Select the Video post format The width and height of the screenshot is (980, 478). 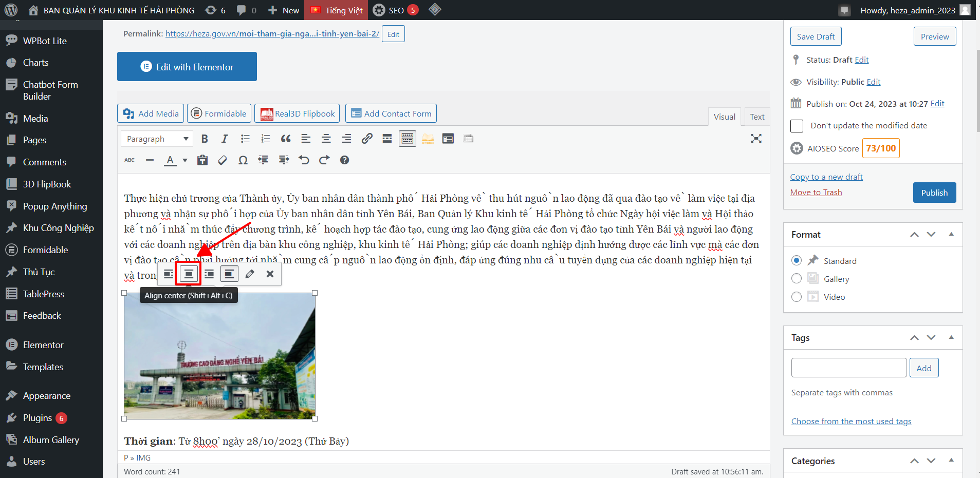(x=797, y=297)
